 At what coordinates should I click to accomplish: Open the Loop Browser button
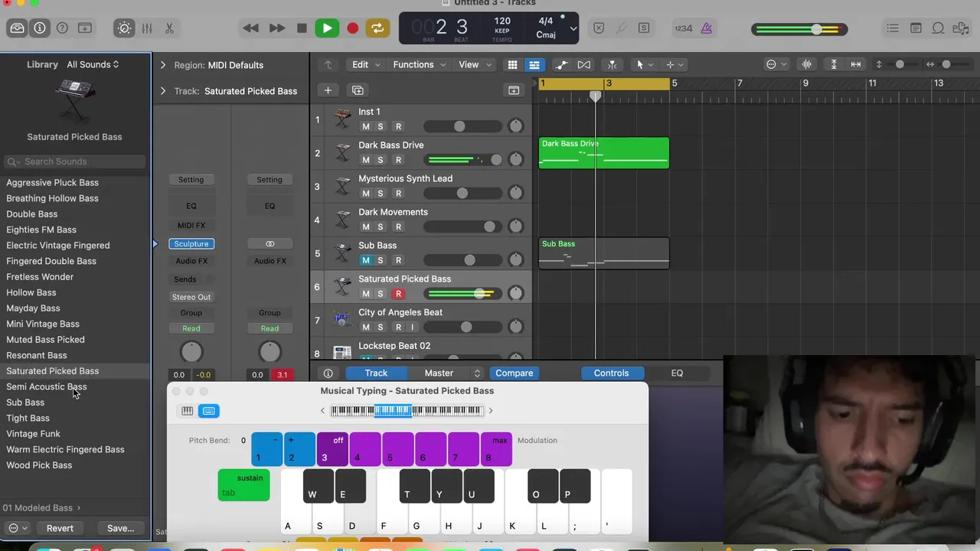938,28
